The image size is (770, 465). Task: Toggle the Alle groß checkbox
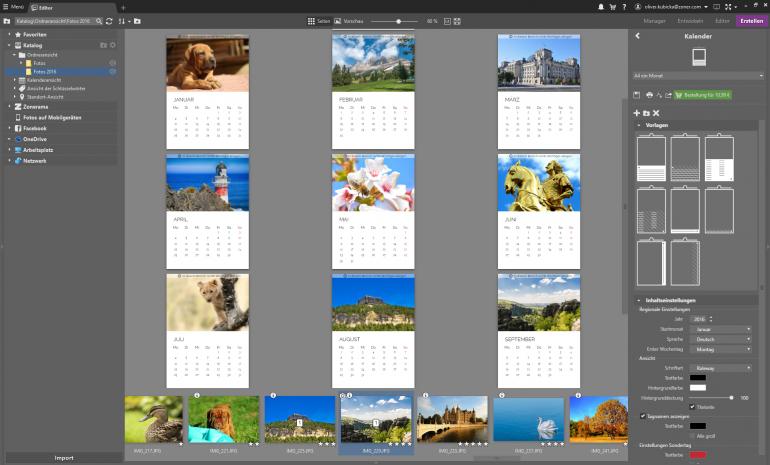tap(692, 436)
